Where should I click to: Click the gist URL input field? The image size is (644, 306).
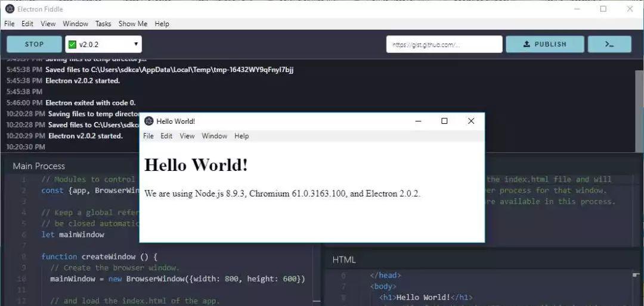click(444, 44)
